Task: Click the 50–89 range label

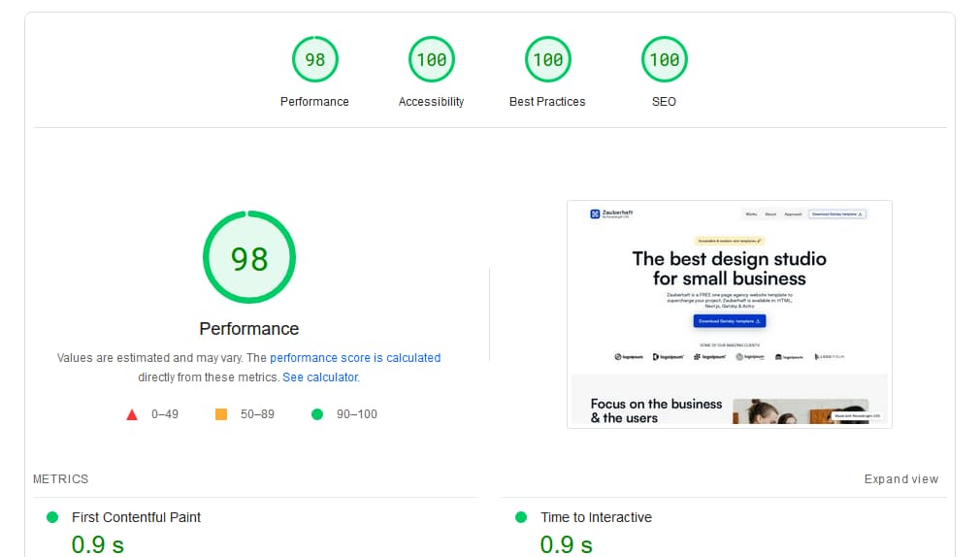Action: coord(257,413)
